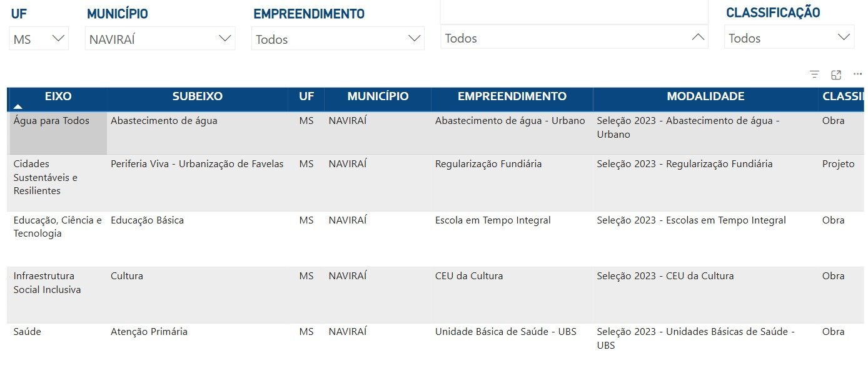This screenshot has width=868, height=370.
Task: Click the Escola em Tempo Integral cell
Action: (493, 220)
